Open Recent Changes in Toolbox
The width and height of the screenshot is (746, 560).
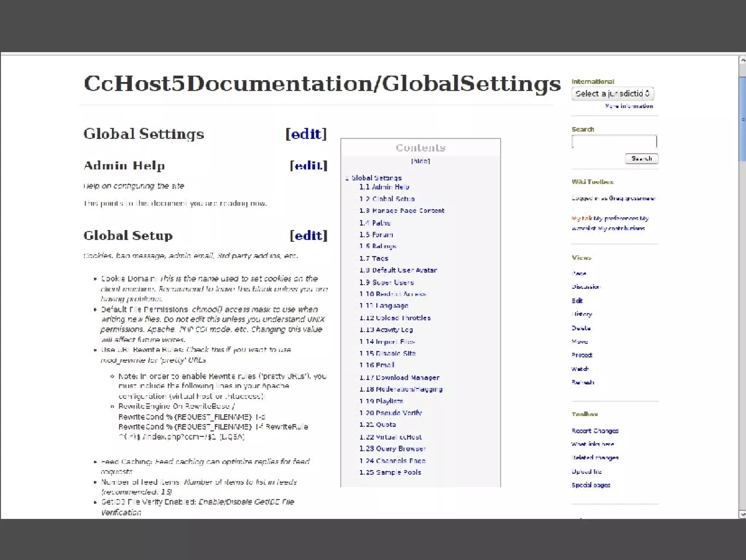pyautogui.click(x=595, y=431)
